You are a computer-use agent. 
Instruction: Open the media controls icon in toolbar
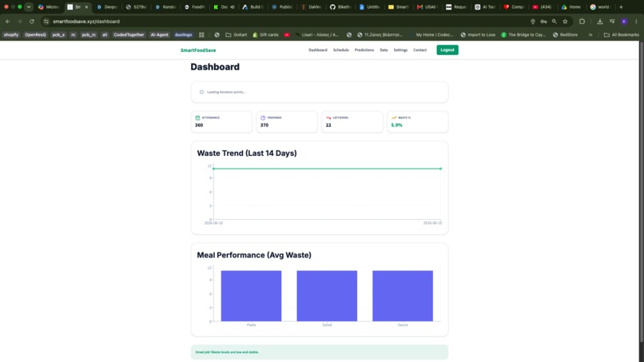click(x=612, y=22)
